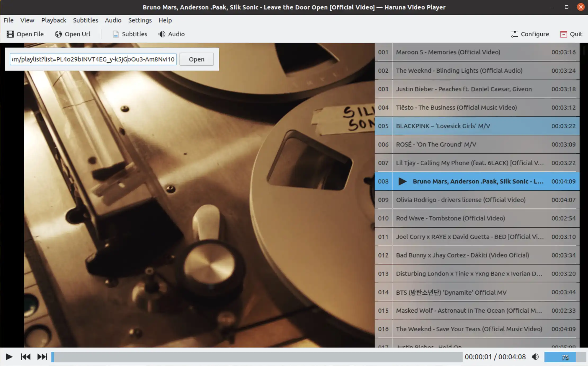Viewport: 588px width, 366px height.
Task: Click the Configure toolbar label
Action: pyautogui.click(x=535, y=34)
